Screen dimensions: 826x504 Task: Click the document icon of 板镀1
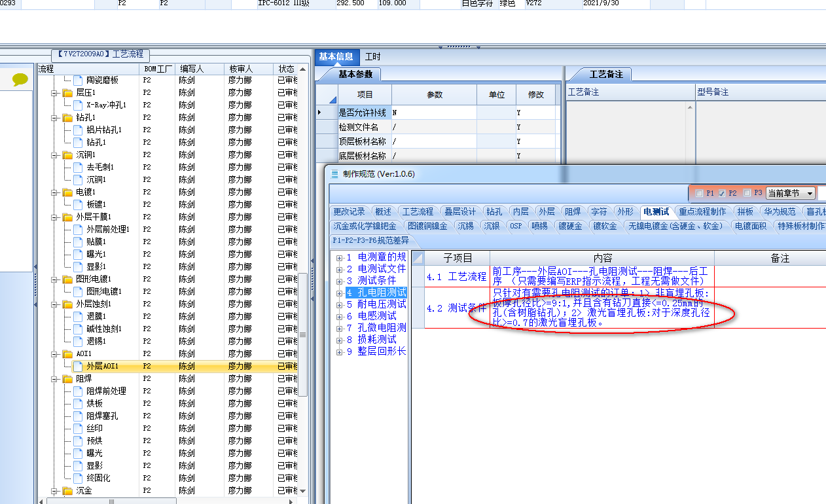click(78, 204)
